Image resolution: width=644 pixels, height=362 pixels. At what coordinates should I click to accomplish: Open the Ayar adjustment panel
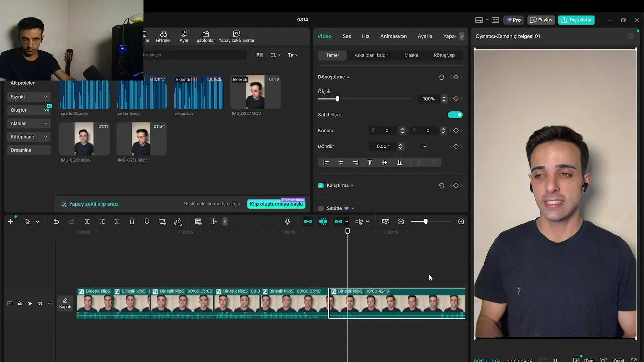coord(184,37)
